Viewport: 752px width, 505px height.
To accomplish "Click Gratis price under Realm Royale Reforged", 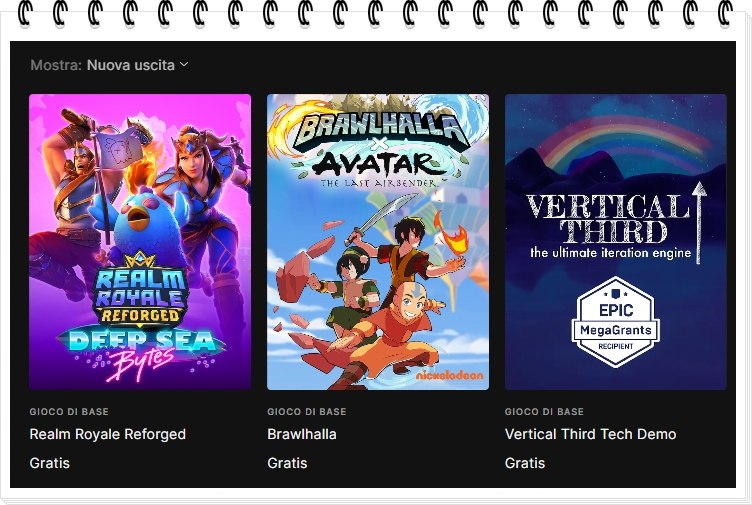I will [49, 463].
